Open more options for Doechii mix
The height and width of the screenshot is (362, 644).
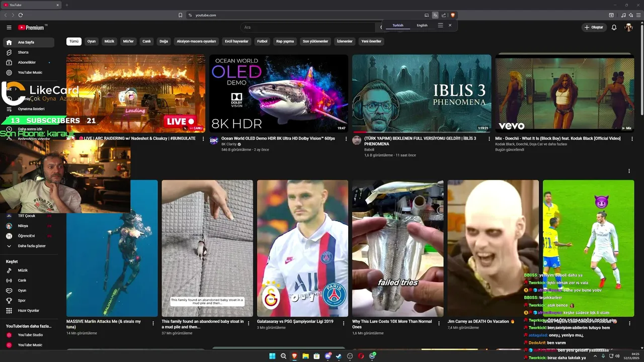pyautogui.click(x=631, y=139)
